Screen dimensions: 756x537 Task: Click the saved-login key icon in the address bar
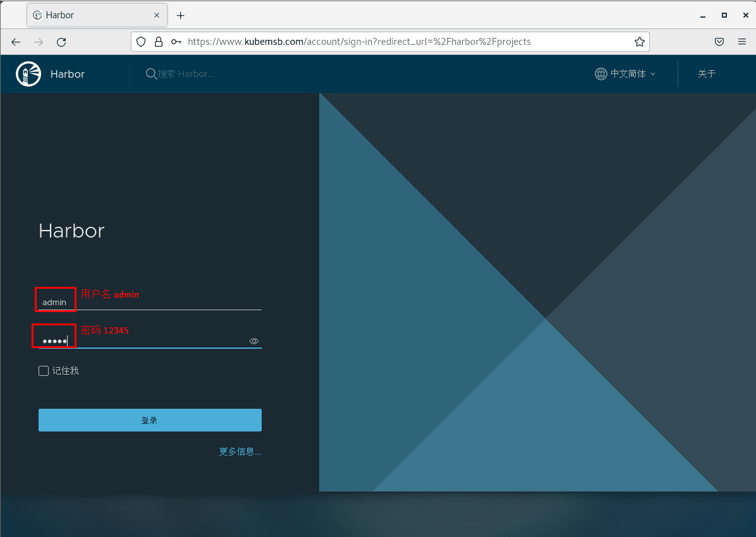pyautogui.click(x=176, y=42)
